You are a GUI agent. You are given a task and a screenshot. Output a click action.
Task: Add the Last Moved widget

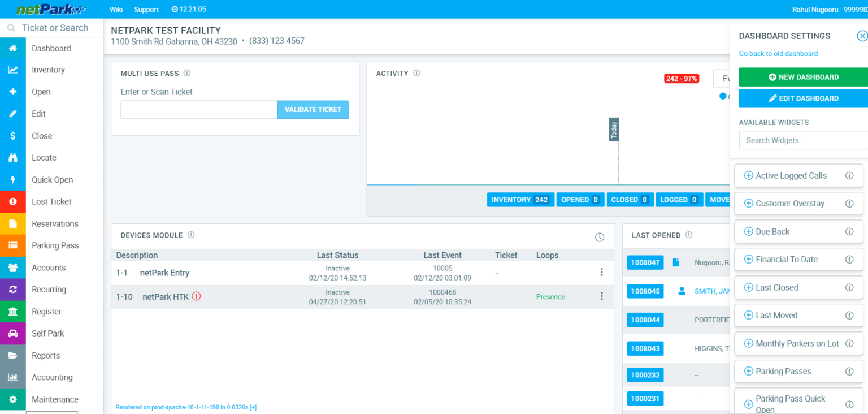pyautogui.click(x=748, y=316)
